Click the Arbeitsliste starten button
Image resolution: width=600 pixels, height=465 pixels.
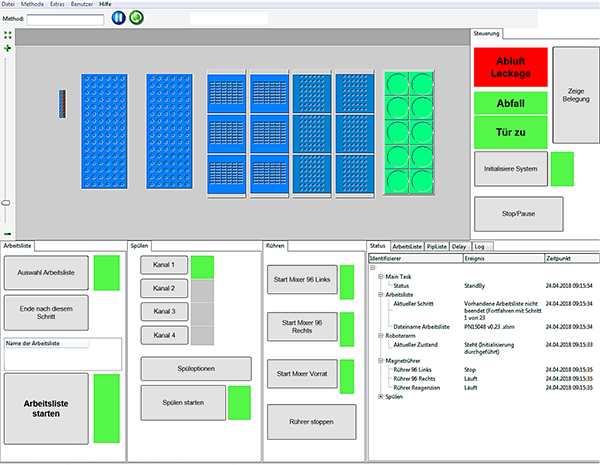pyautogui.click(x=46, y=409)
